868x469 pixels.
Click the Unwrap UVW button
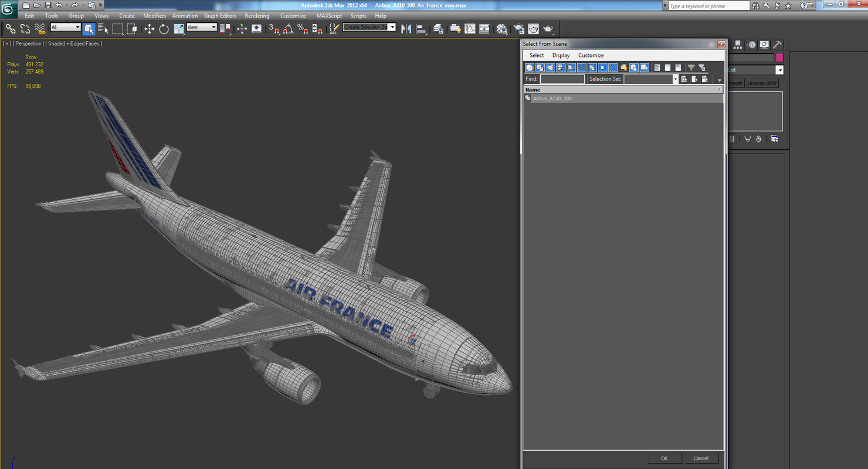point(762,83)
